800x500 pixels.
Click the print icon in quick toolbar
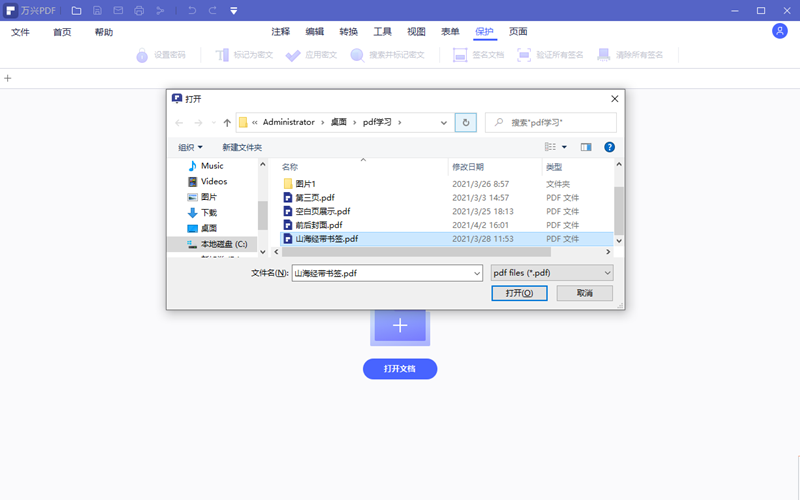pyautogui.click(x=139, y=11)
